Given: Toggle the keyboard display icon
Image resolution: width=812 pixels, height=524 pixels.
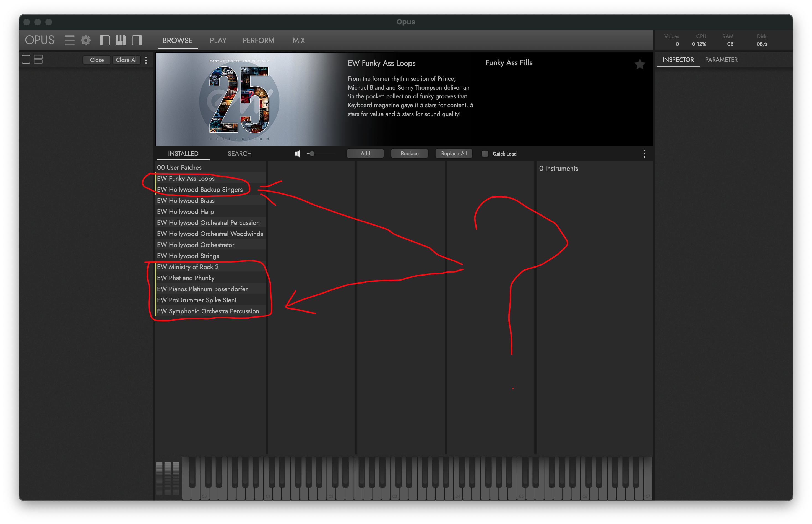Looking at the screenshot, I should pyautogui.click(x=121, y=41).
